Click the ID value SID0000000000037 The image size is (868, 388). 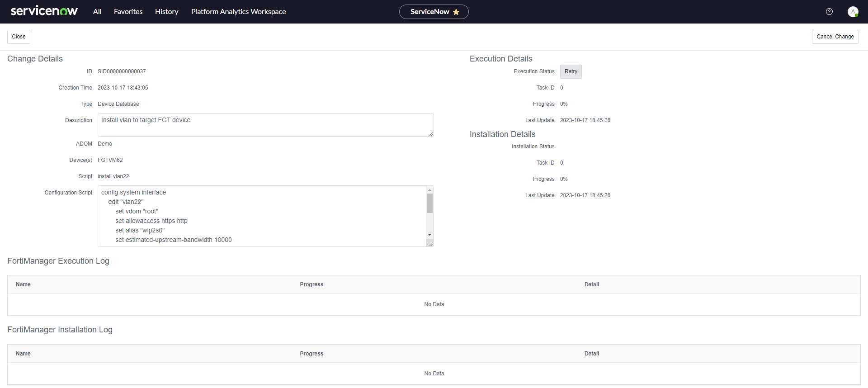point(122,71)
